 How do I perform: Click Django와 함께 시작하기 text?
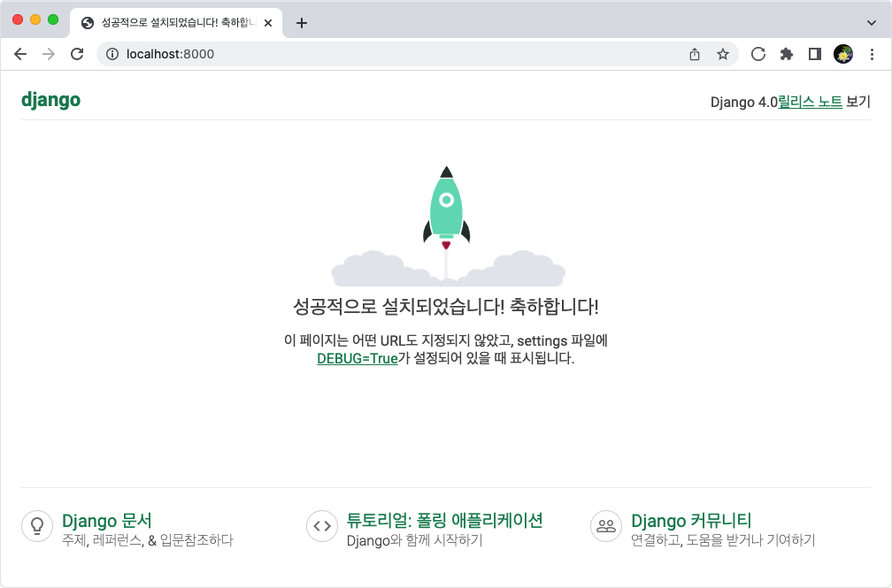pyautogui.click(x=415, y=540)
